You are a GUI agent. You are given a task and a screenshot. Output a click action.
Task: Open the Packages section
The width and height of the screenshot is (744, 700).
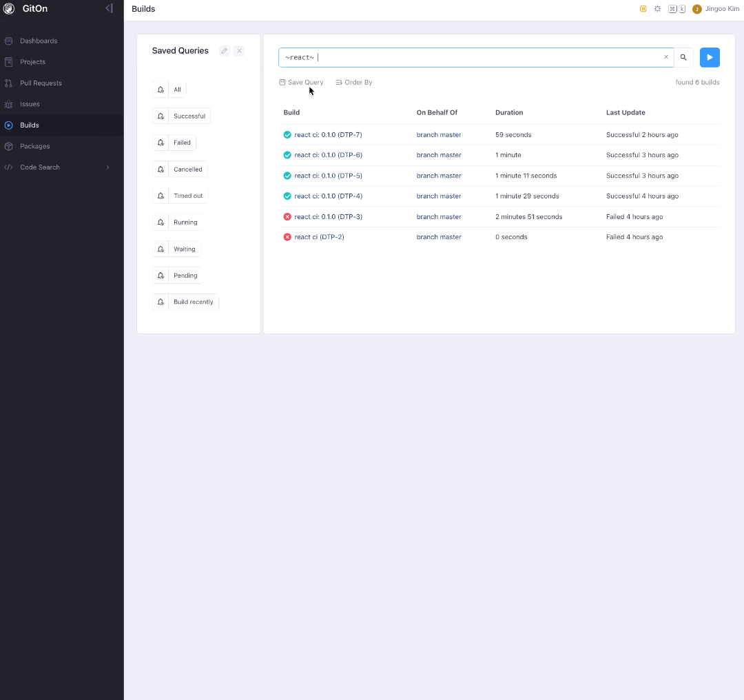click(34, 146)
